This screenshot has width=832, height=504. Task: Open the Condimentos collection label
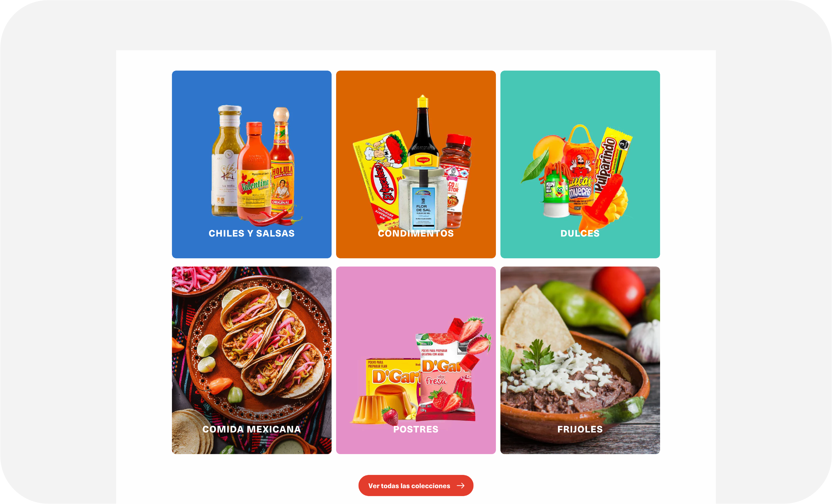pyautogui.click(x=416, y=233)
